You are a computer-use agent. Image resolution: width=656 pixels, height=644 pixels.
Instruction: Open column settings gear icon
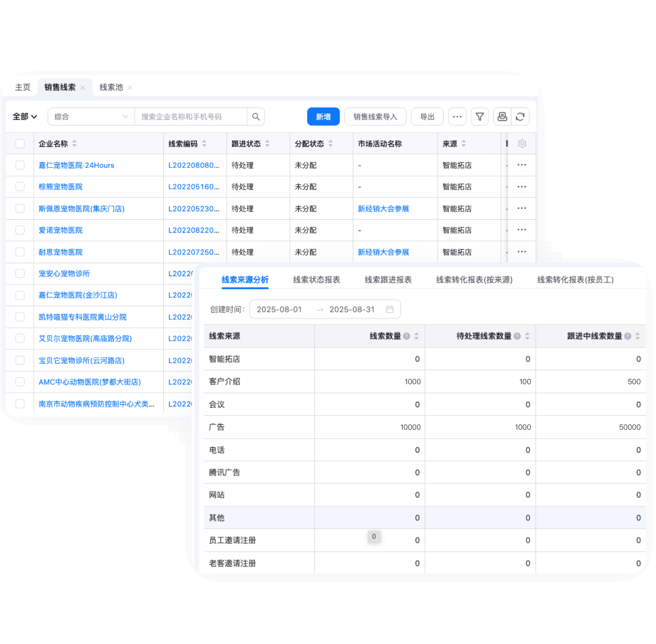coord(522,144)
